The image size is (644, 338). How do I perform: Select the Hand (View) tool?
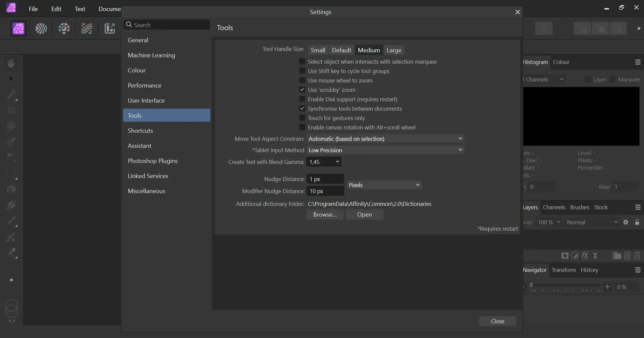tap(11, 63)
